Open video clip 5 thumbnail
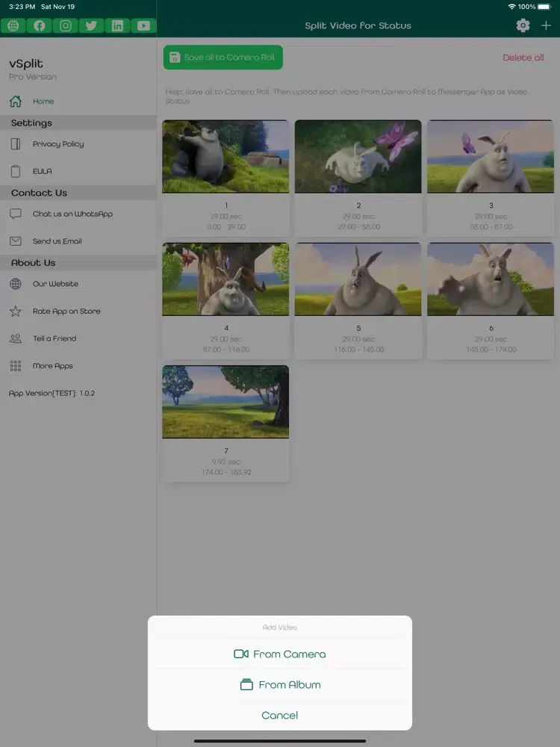This screenshot has width=560, height=747. tap(358, 279)
